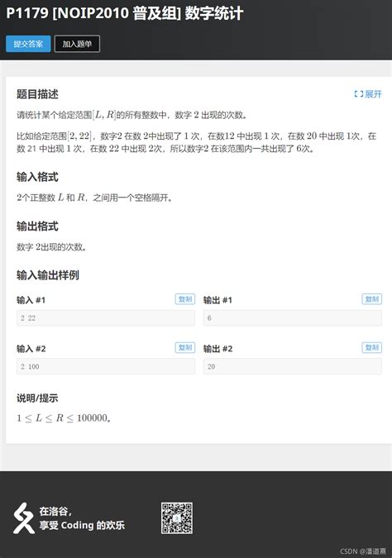
Task: Select the input #1 sample box with 2 22
Action: tap(106, 317)
